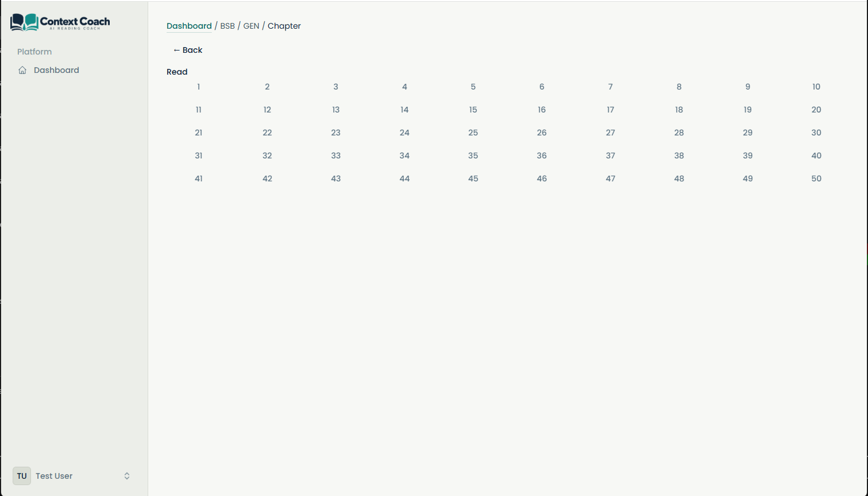Click the TU user avatar badge
Image resolution: width=868 pixels, height=496 pixels.
click(22, 476)
